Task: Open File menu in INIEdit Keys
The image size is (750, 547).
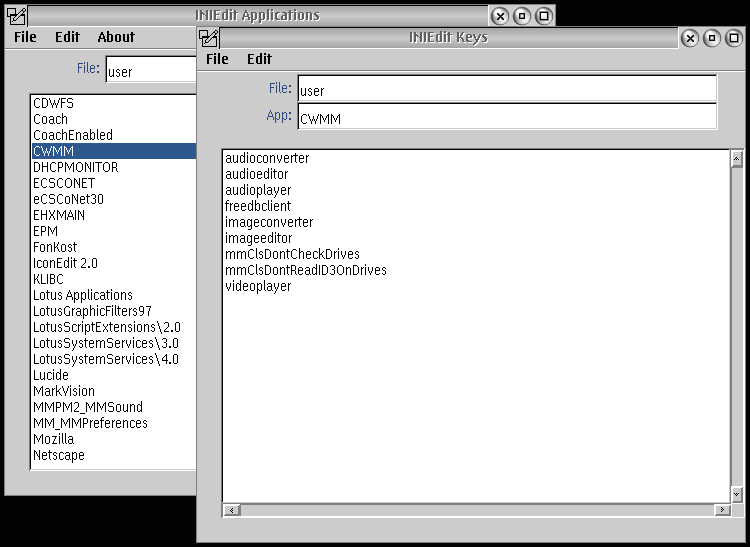Action: (x=217, y=59)
